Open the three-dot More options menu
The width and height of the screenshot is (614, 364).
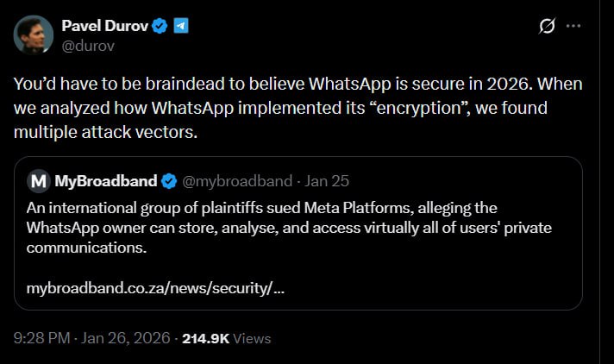pos(573,26)
